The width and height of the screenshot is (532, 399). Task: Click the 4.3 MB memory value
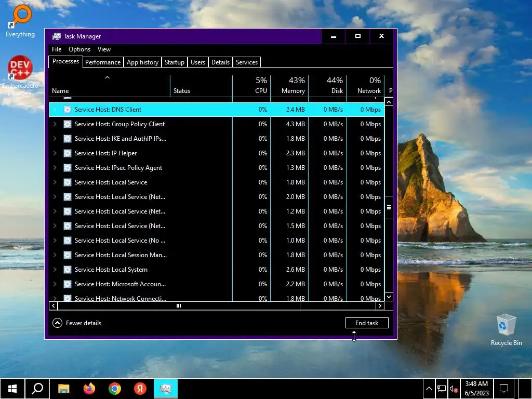click(x=295, y=124)
